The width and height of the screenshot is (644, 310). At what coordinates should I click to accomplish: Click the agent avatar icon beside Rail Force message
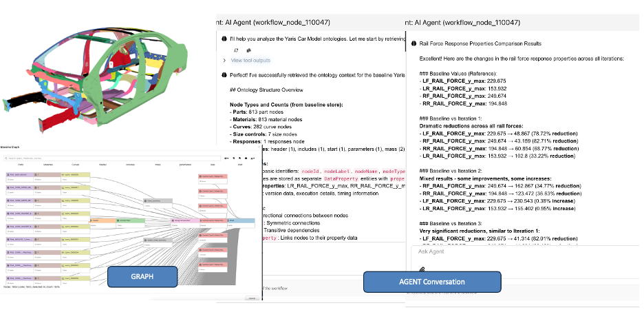[x=412, y=43]
